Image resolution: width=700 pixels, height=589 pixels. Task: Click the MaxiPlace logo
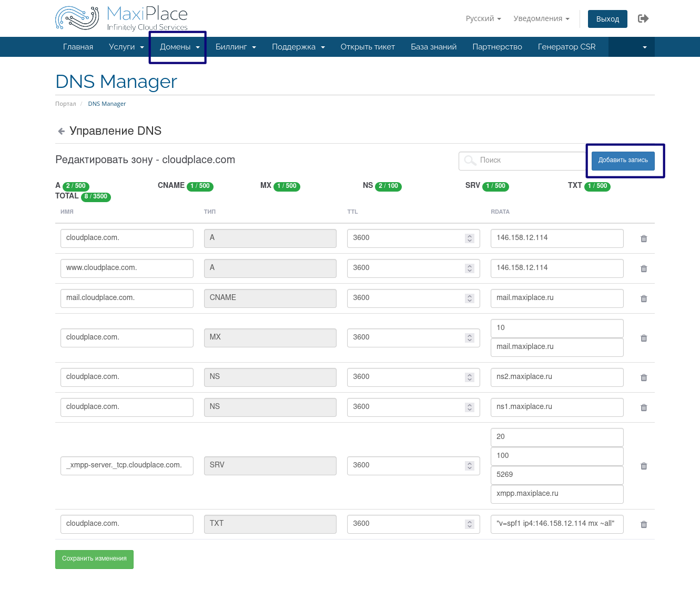click(x=121, y=18)
